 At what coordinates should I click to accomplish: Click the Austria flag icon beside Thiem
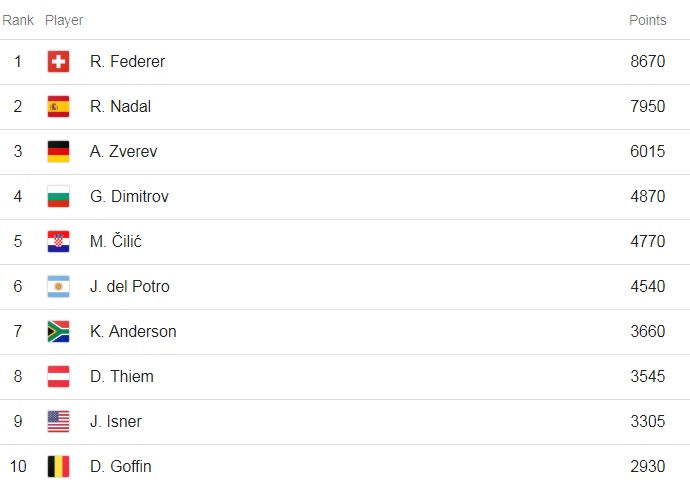click(59, 376)
